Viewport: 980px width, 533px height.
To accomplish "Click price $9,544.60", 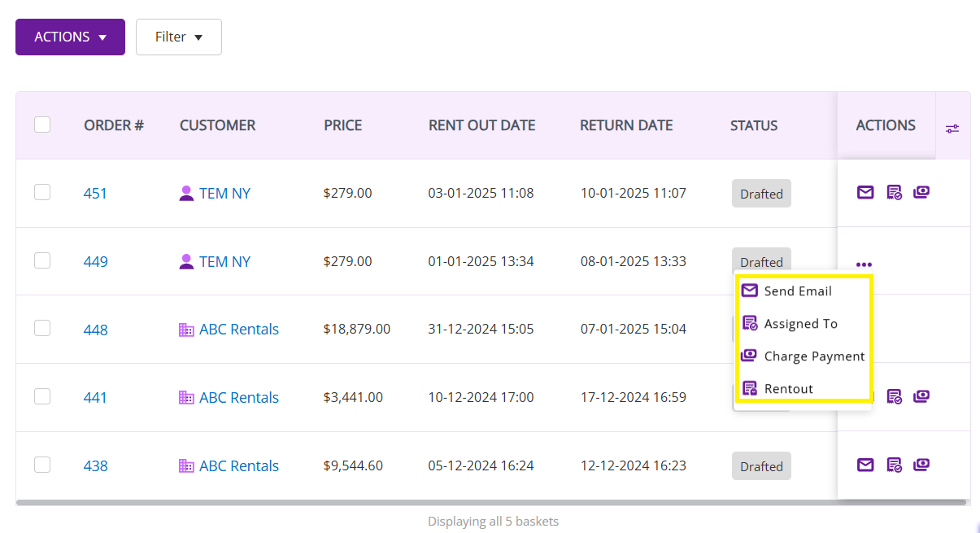I will (353, 465).
